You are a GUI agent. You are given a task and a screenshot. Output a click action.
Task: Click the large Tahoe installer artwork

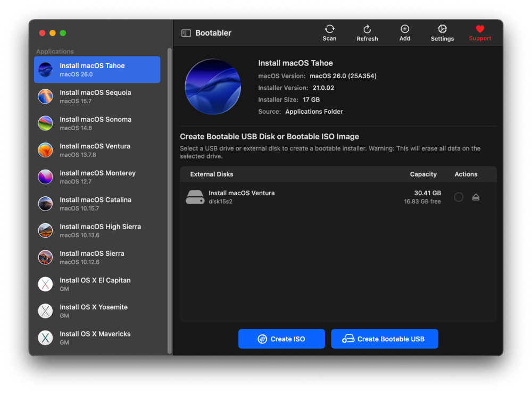click(x=213, y=87)
